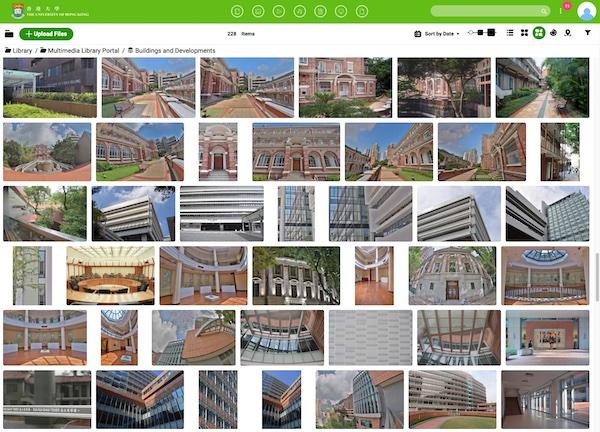Click the second circular icon in green header

[x=258, y=11]
